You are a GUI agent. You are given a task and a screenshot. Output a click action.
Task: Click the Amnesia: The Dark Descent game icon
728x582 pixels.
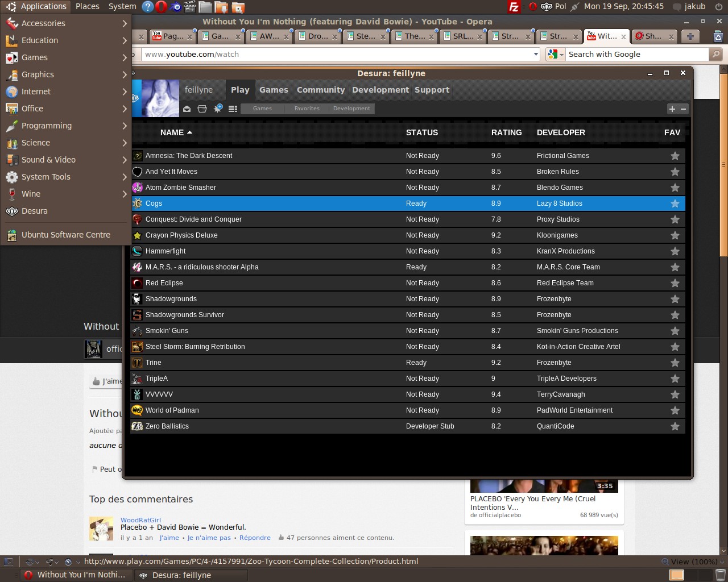[137, 155]
